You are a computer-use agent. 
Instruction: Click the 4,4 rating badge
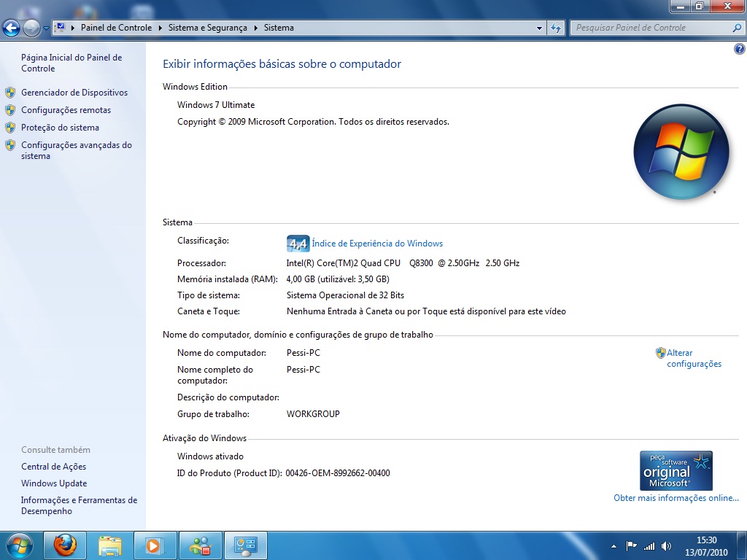tap(298, 244)
